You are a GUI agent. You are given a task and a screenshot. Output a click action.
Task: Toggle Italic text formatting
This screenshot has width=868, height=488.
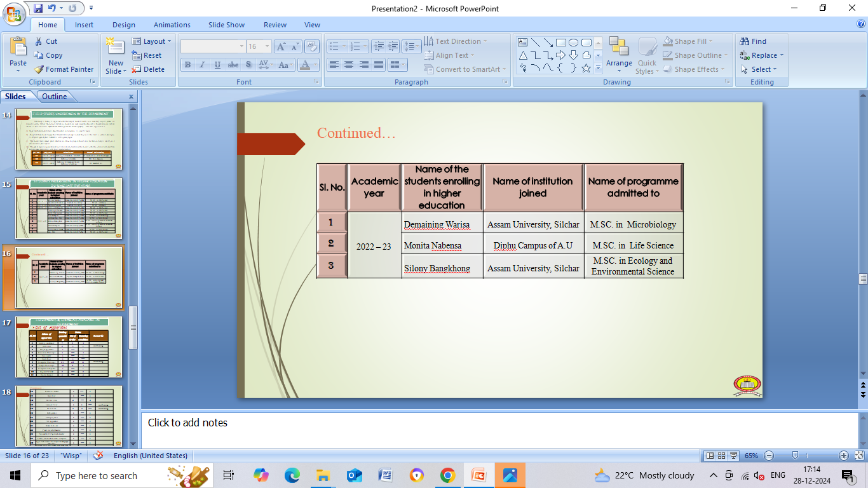[203, 65]
